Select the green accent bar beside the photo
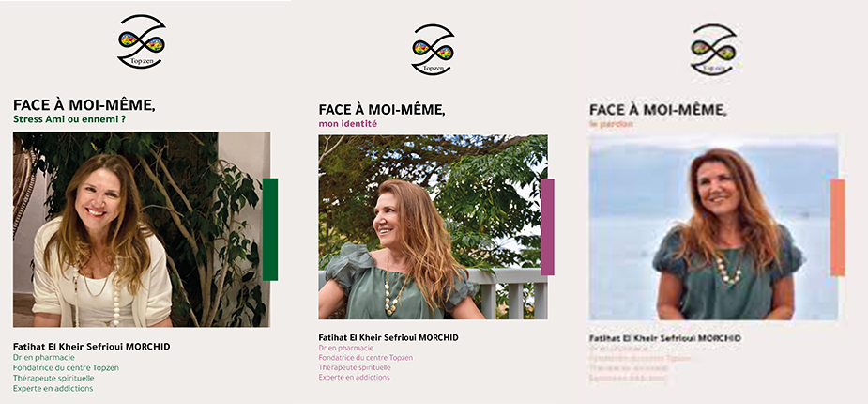The height and width of the screenshot is (404, 868). (270, 229)
